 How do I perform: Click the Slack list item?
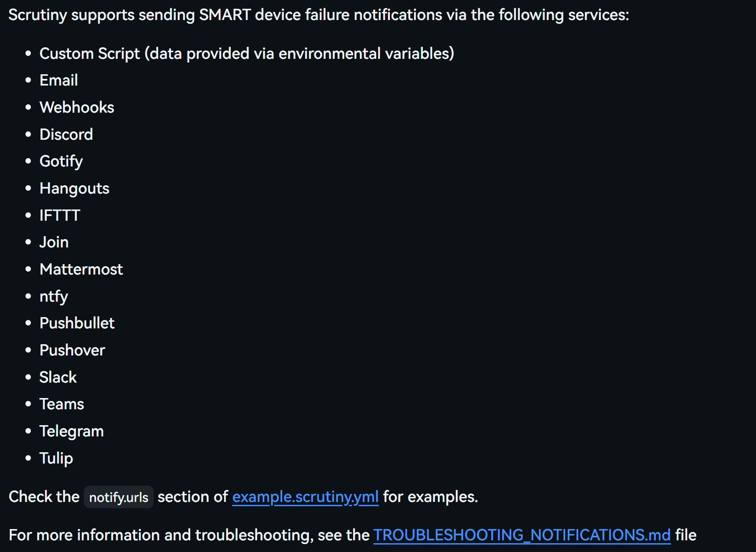[x=58, y=377]
